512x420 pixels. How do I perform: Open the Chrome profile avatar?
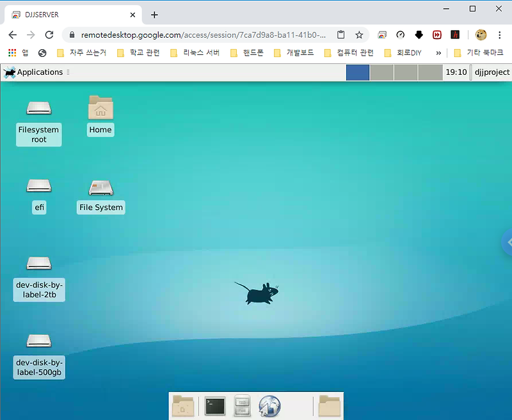pos(481,35)
